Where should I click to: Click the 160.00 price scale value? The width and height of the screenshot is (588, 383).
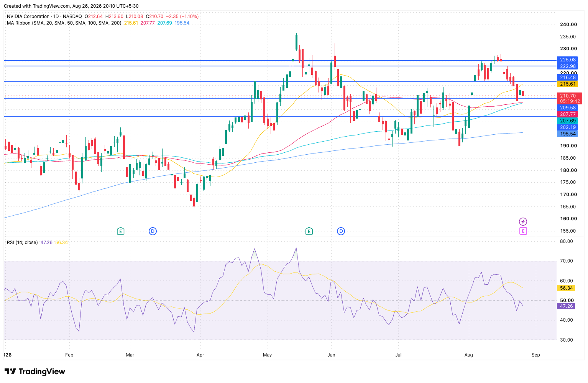click(568, 219)
